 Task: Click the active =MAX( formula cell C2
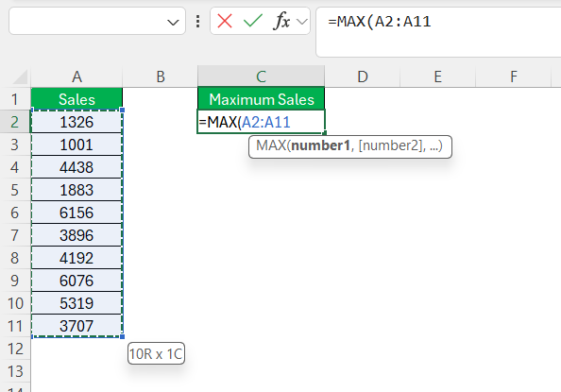click(262, 122)
